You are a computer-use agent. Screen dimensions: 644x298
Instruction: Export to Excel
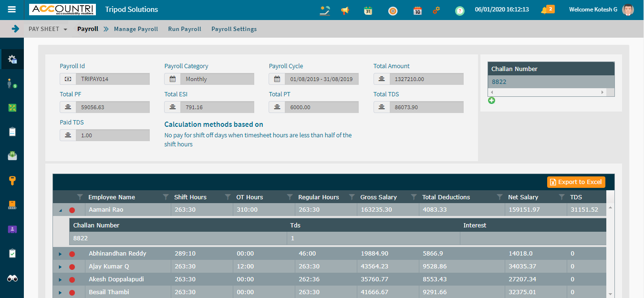[x=576, y=182]
